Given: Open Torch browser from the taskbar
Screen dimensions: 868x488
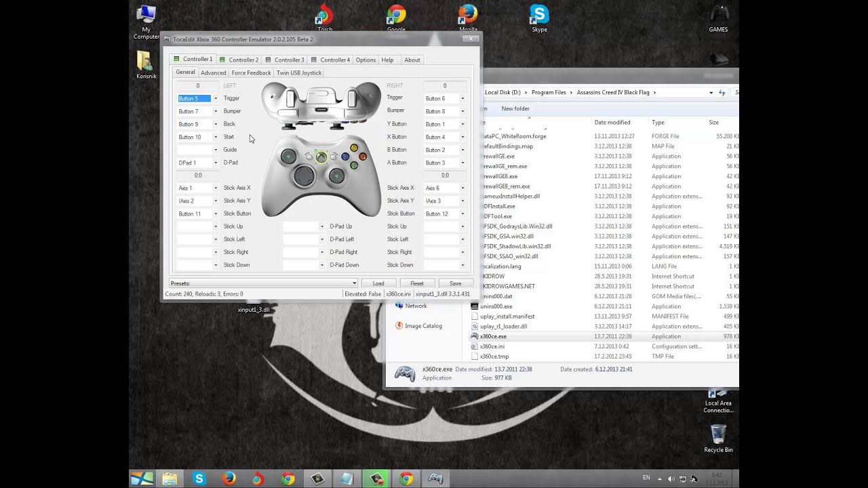Looking at the screenshot, I should [x=258, y=479].
